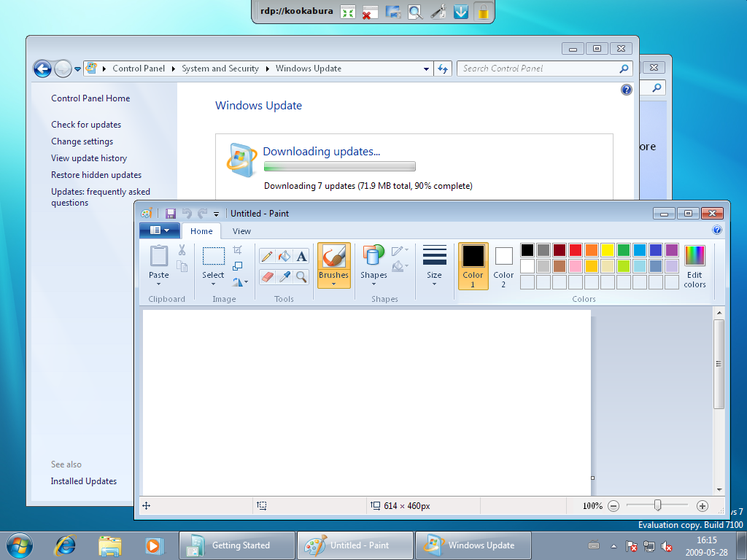Click the Control Panel breadcrumb in address bar
747x560 pixels.
coord(139,69)
